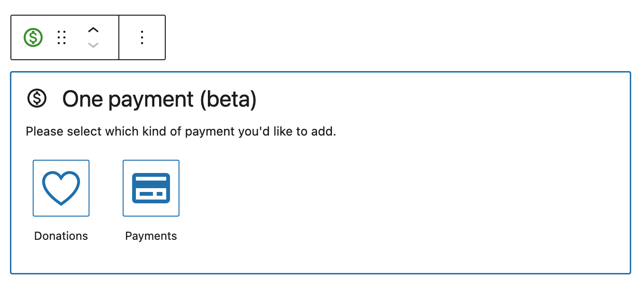
Task: Click the Payments label text
Action: click(x=151, y=236)
